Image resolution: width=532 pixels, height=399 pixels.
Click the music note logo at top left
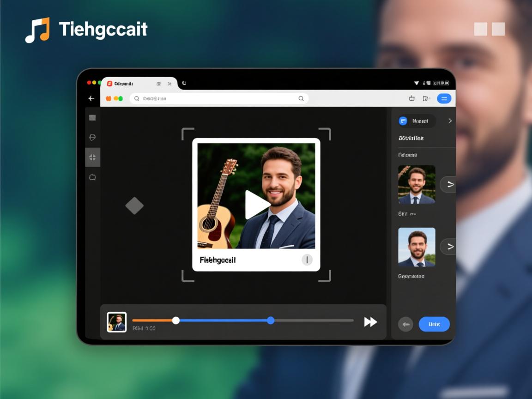pos(37,30)
